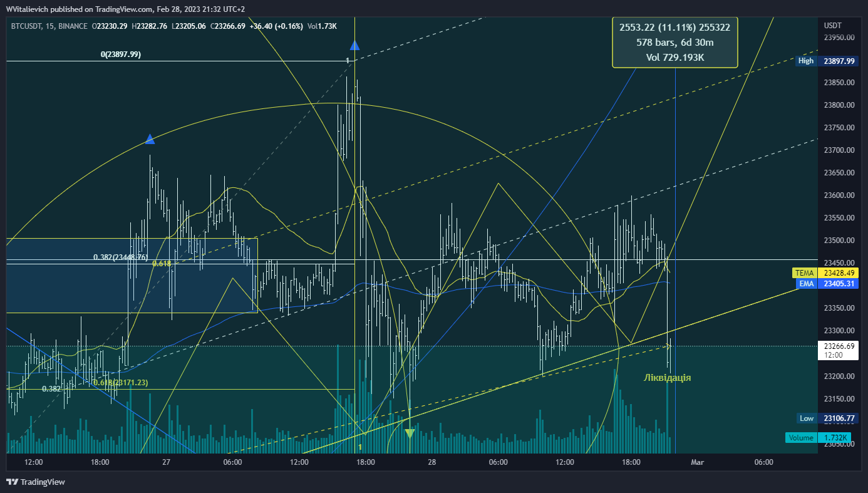
Task: Select the blue up-triangle marker above the 23897.99 peak
Action: (355, 46)
